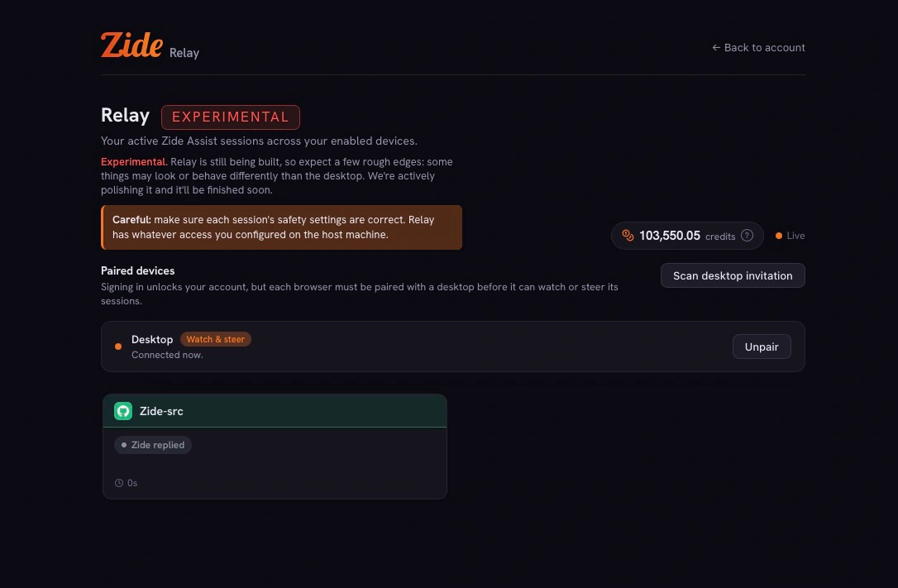Viewport: 898px width, 588px height.
Task: Click the 103,550.05 credits balance
Action: [x=687, y=236]
